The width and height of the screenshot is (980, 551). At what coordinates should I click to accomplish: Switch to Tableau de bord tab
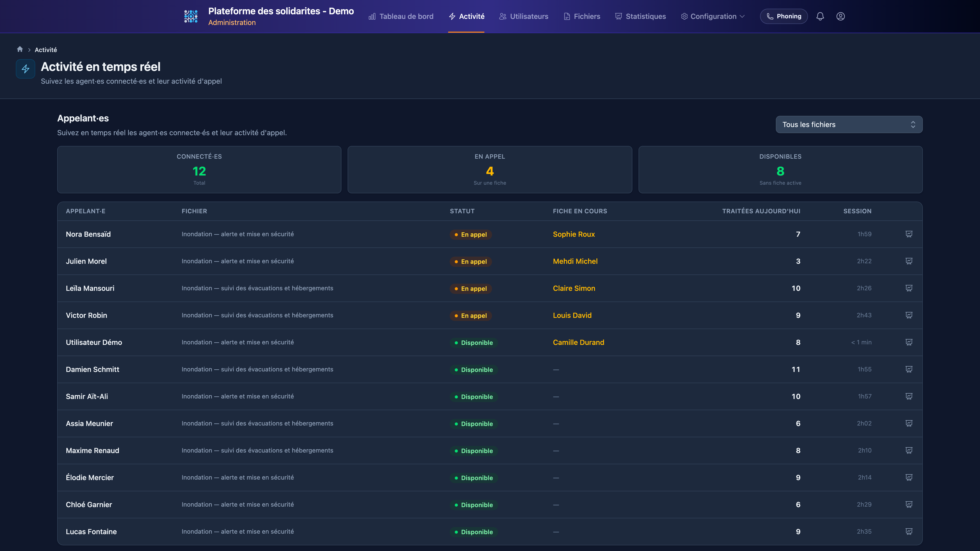401,16
